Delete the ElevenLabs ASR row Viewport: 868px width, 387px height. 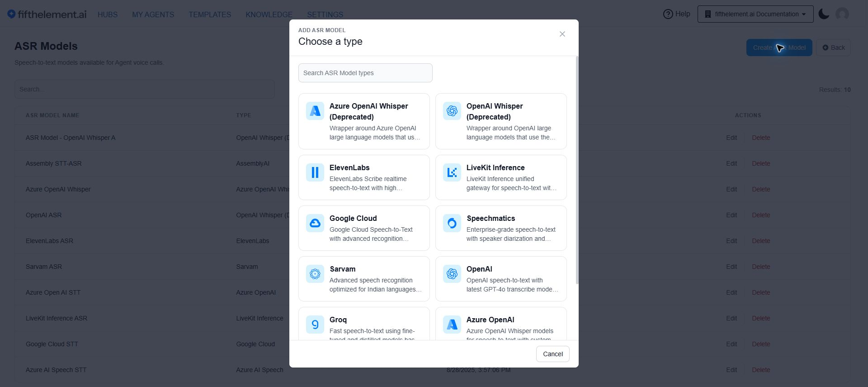[761, 241]
